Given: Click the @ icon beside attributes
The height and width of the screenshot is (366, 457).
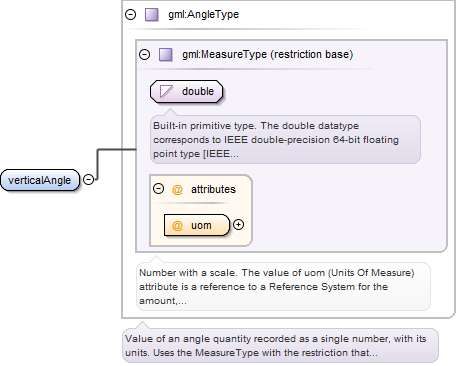Looking at the screenshot, I should point(177,189).
